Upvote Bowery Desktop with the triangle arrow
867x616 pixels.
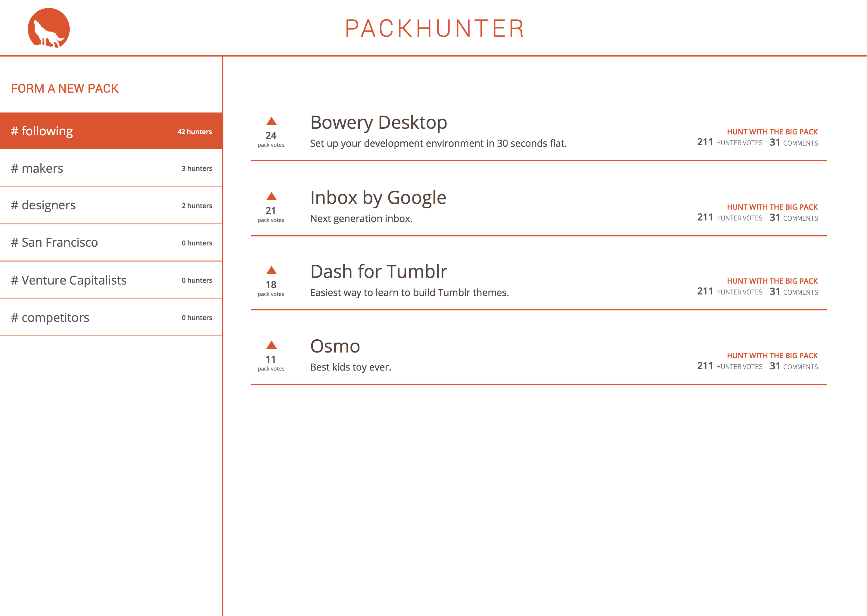271,122
